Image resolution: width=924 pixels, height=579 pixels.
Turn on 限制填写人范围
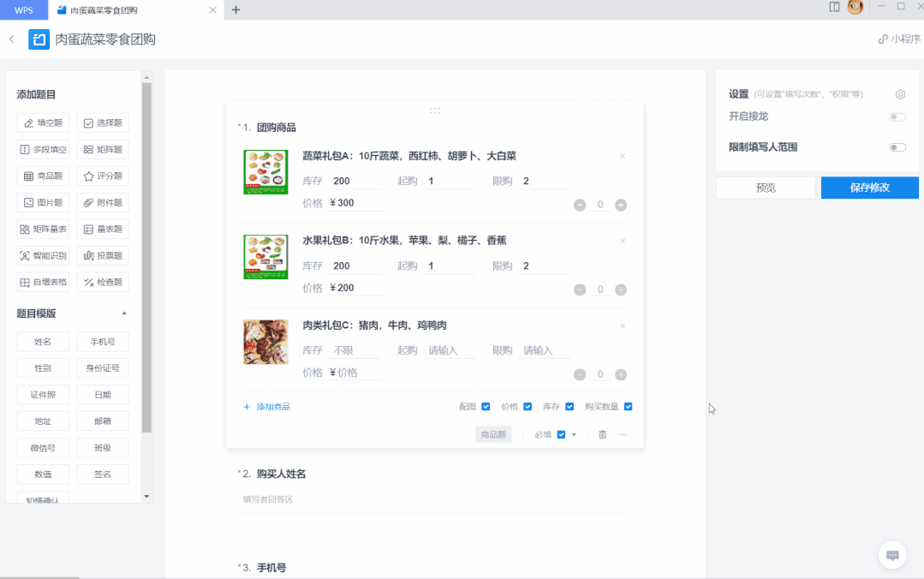897,146
